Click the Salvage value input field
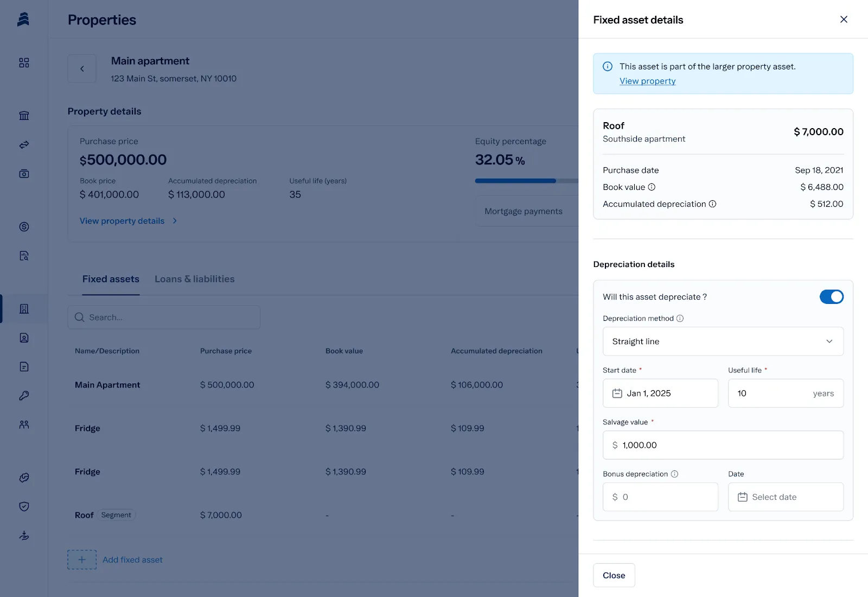 723,445
